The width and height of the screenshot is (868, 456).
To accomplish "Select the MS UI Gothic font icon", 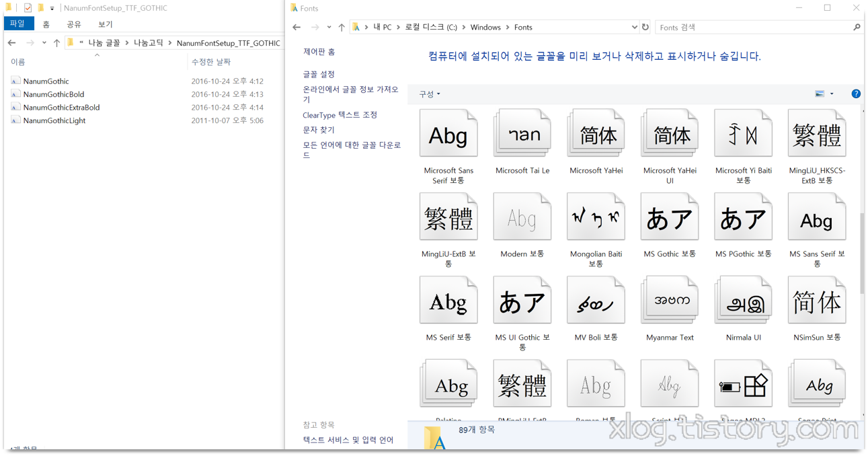I will tap(522, 301).
